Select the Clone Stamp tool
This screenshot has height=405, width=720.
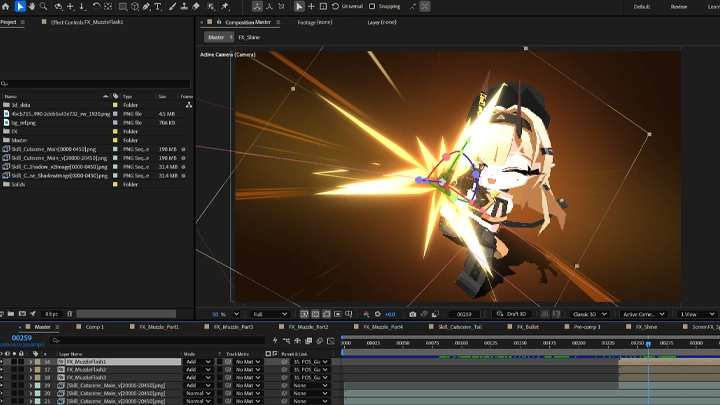click(x=184, y=6)
